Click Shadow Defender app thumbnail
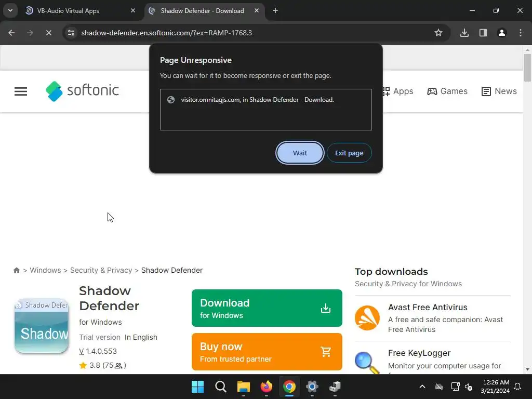 point(42,326)
